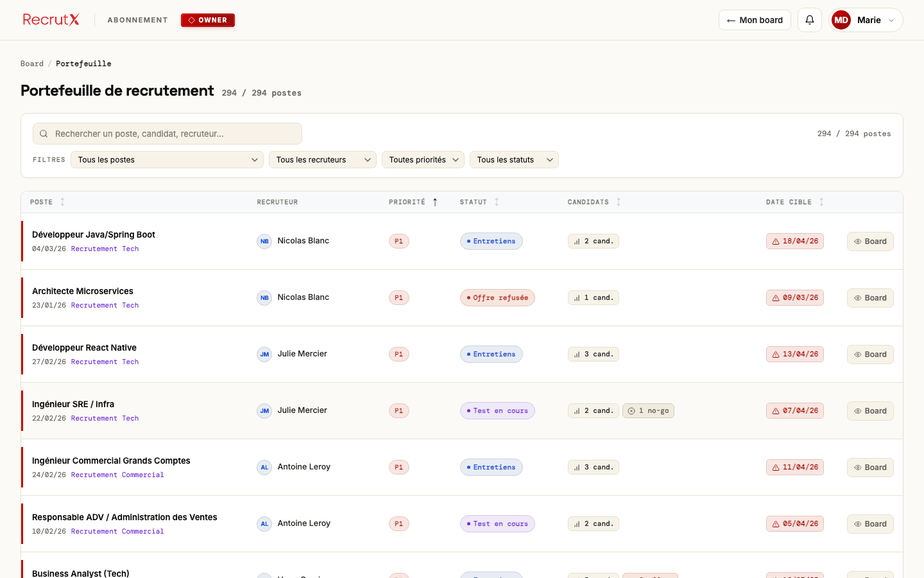Click Nicolas Blanc avatar for Architecte Microservices
This screenshot has height=578, width=924.
[x=264, y=298]
